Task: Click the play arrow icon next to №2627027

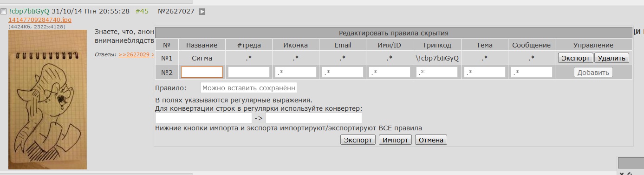Action: coord(202,11)
